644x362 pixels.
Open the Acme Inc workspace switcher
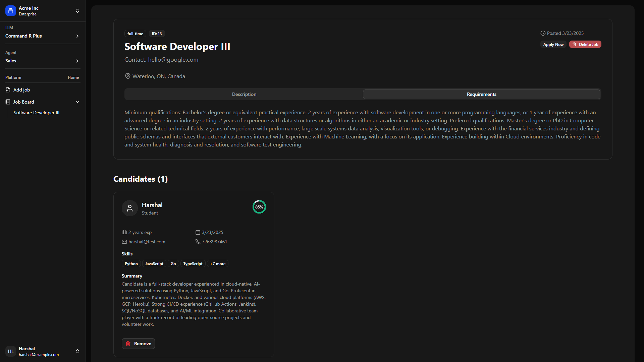pyautogui.click(x=77, y=11)
